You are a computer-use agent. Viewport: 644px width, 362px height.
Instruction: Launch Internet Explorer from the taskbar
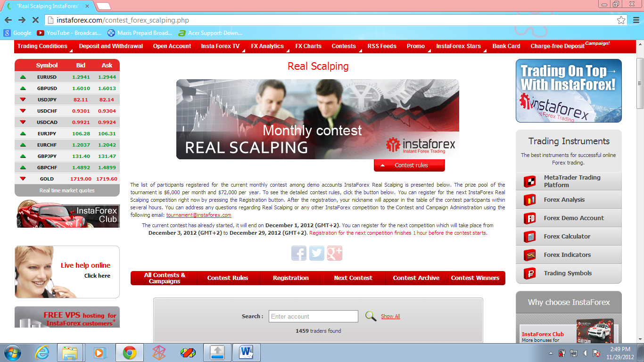(42, 353)
